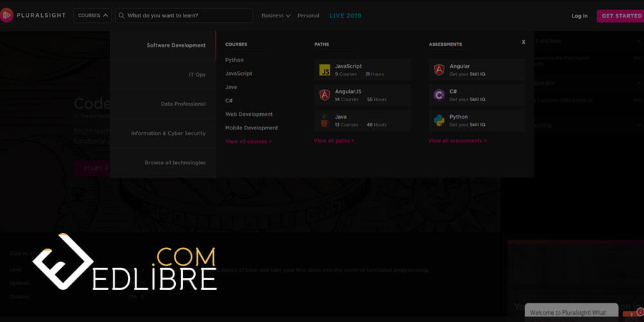Focus the 'What do you want to learn?' search field
This screenshot has width=644, height=322.
pos(184,15)
